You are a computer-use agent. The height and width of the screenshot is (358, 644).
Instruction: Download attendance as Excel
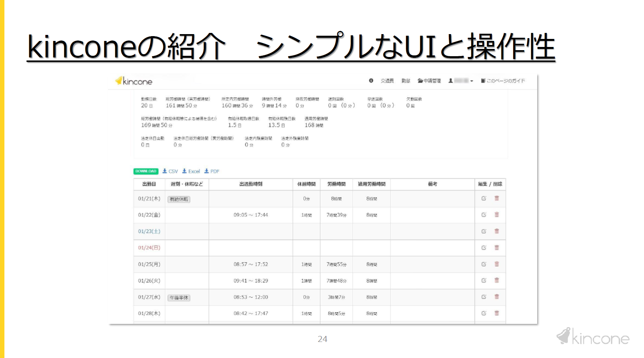pos(191,171)
